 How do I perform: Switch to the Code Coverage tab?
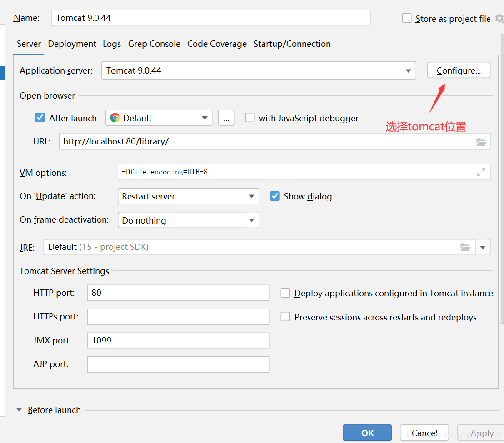click(217, 44)
